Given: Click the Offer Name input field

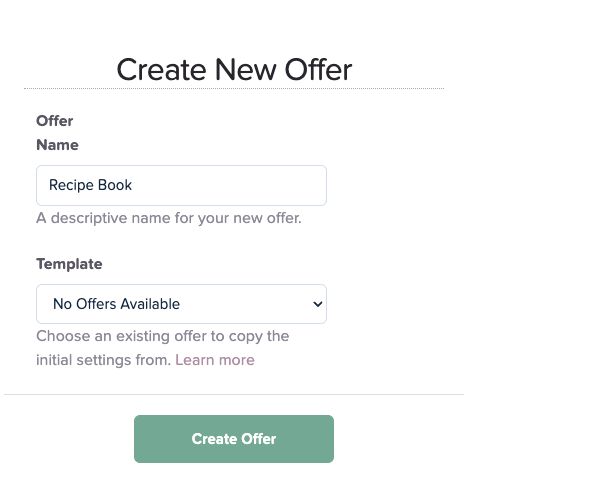Looking at the screenshot, I should point(181,186).
